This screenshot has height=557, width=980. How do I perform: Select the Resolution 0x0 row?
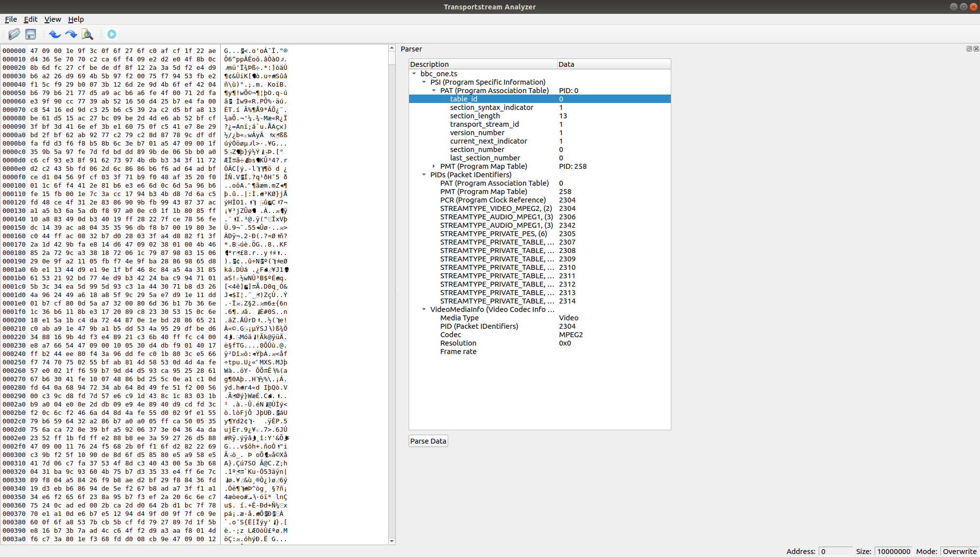[540, 343]
